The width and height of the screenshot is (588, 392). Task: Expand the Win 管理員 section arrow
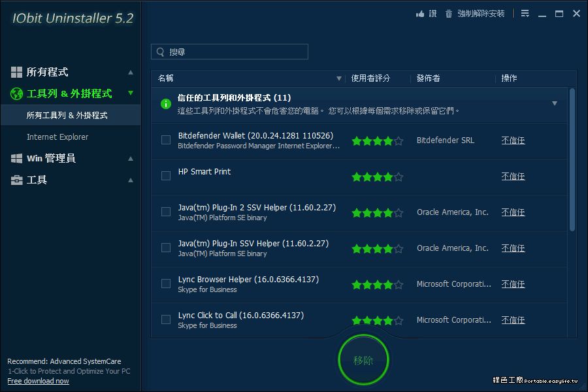point(131,158)
